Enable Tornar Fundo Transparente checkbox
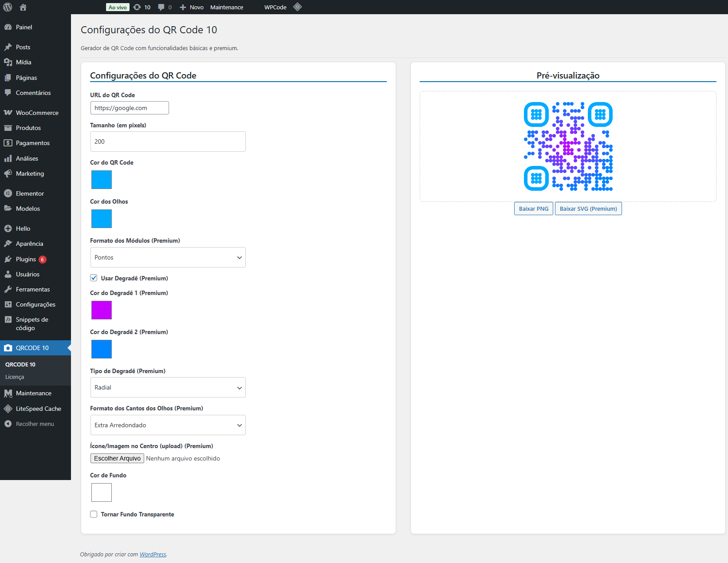Viewport: 728px width, 563px height. 94,514
